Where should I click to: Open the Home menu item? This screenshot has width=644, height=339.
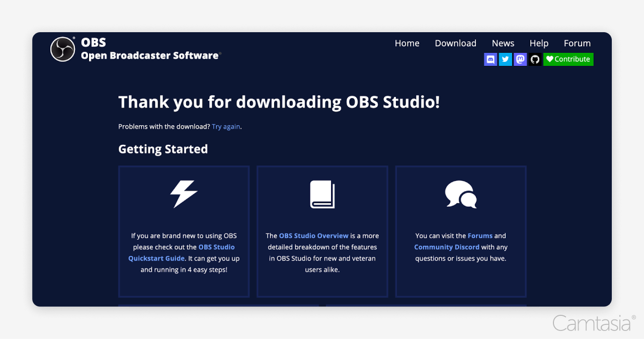407,43
